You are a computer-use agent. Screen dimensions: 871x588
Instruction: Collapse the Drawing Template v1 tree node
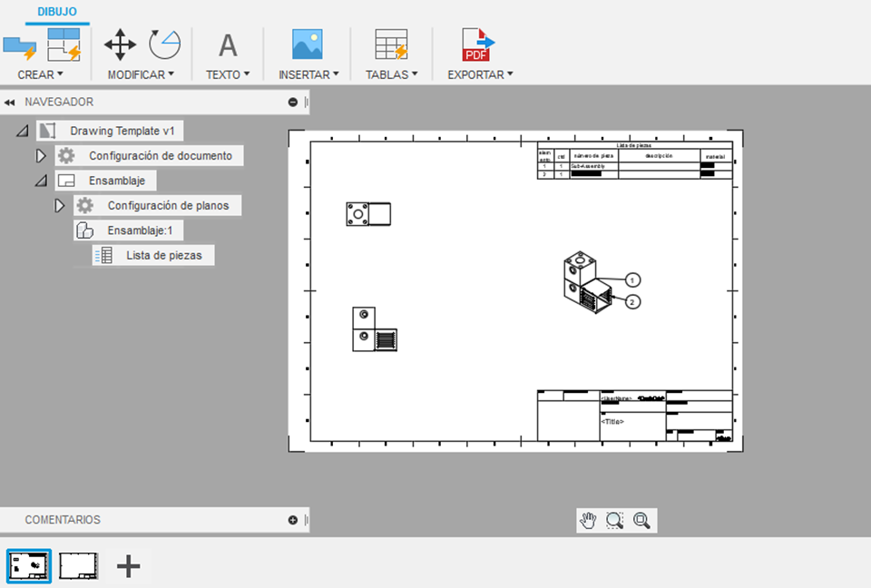click(22, 132)
